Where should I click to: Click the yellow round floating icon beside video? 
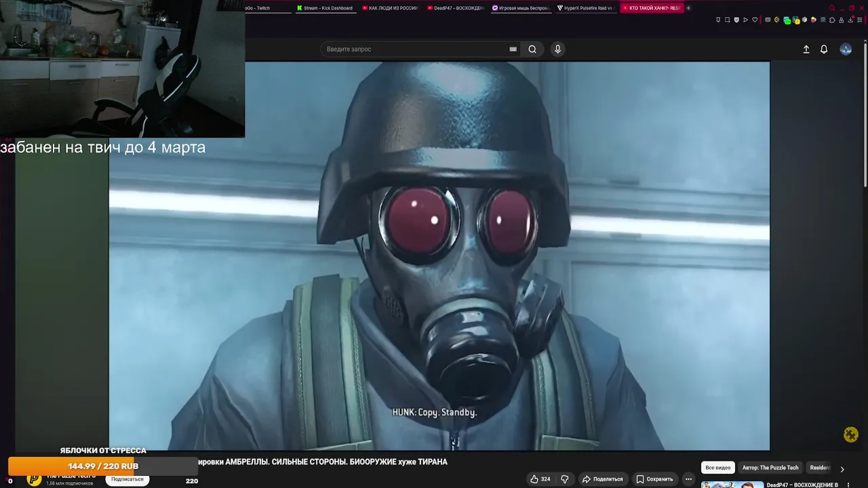click(851, 434)
